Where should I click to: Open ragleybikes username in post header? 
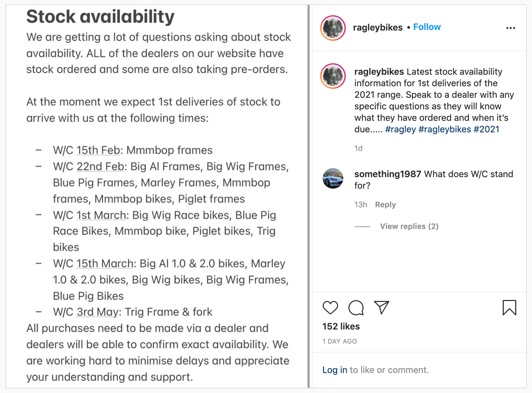[378, 28]
